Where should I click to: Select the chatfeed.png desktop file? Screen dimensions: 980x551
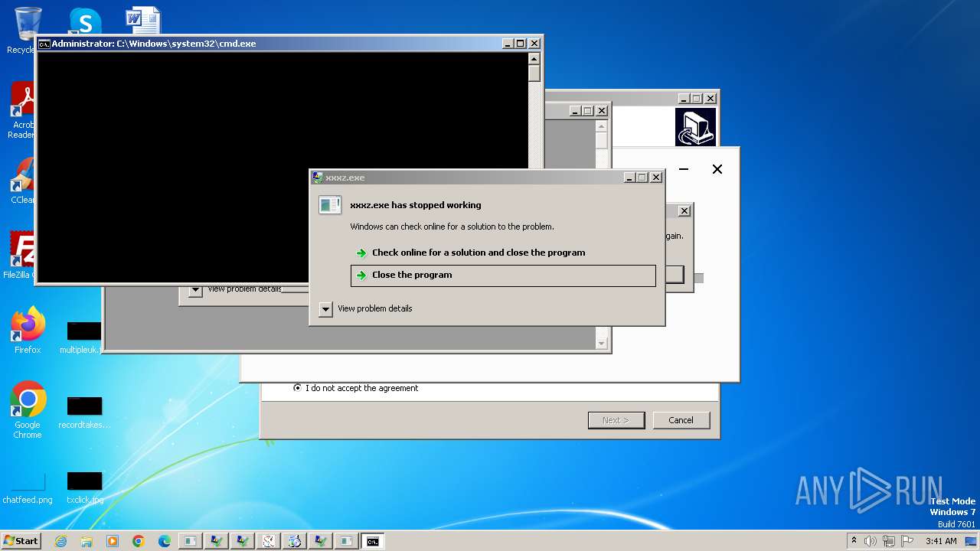click(28, 489)
